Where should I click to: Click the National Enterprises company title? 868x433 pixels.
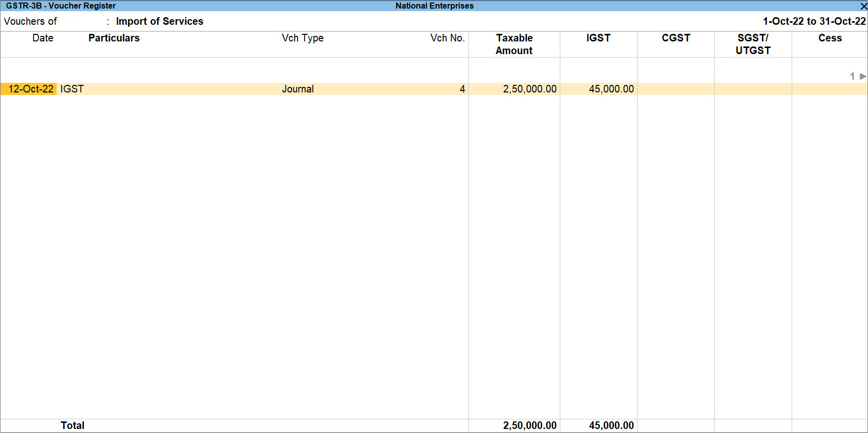435,6
